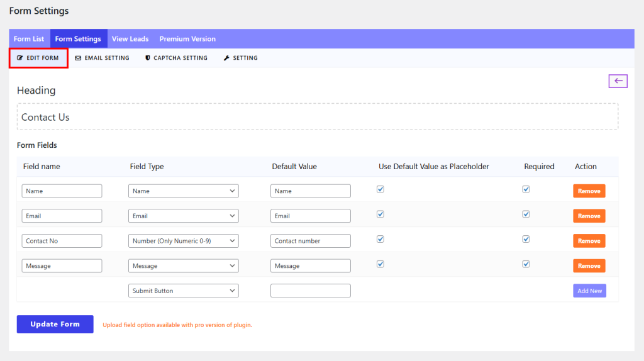Click the Setting wrench icon

tap(226, 58)
